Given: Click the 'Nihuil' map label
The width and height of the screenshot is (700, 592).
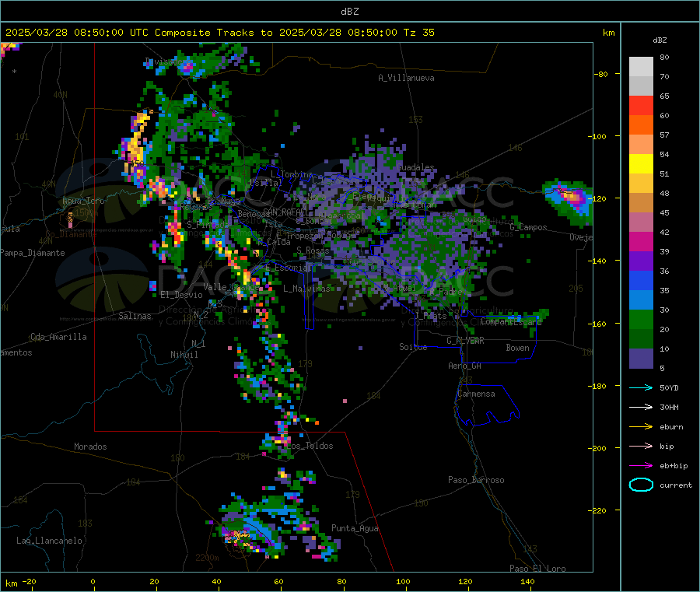Looking at the screenshot, I should 184,355.
